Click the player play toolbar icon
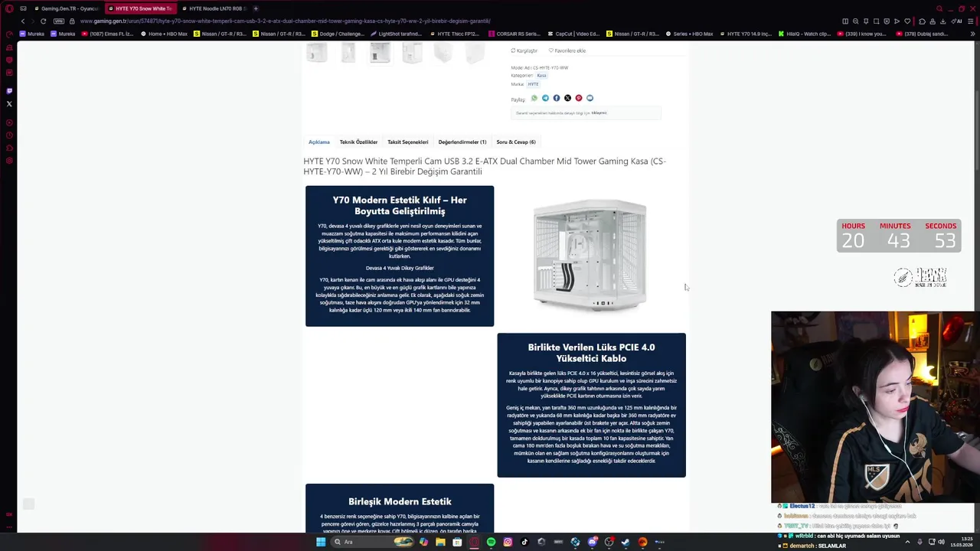980x551 pixels. click(897, 21)
